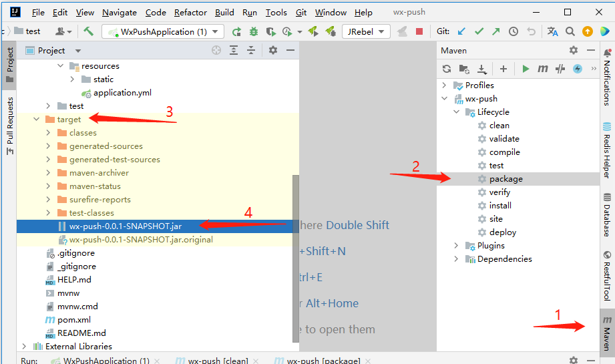Viewport: 615px width, 364px height.
Task: Commit changes with Git checkmark icon
Action: (x=479, y=31)
